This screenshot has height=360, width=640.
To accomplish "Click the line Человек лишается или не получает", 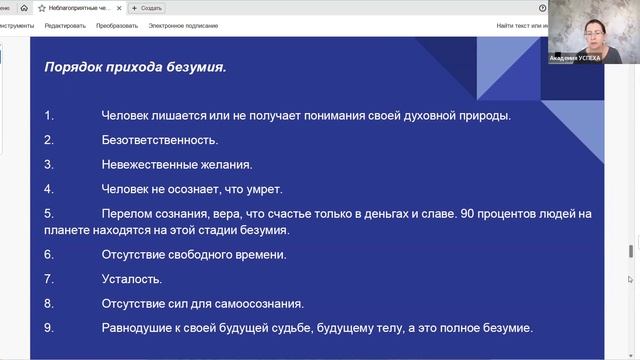I will coord(306,116).
